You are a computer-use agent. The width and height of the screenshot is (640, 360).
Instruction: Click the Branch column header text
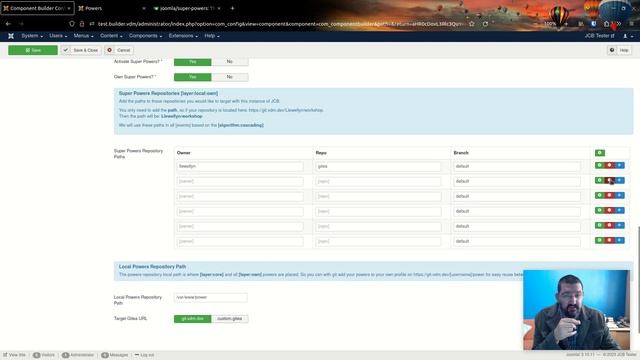[461, 153]
